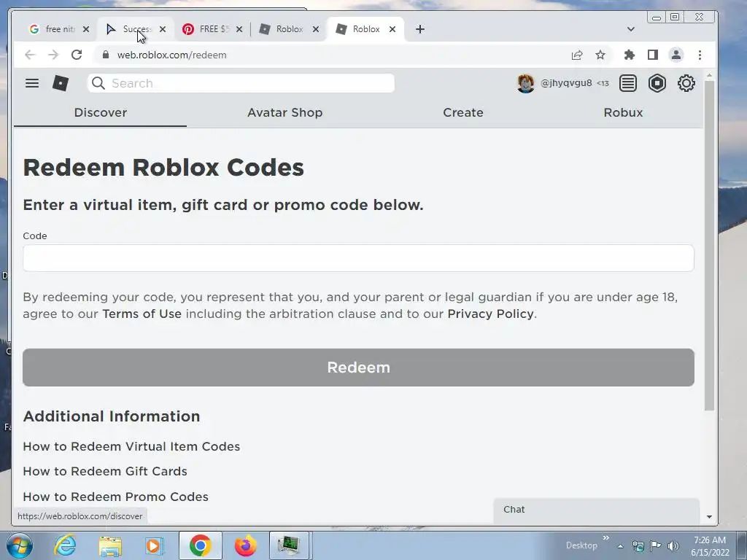Open a new browser tab with plus
Image resolution: width=747 pixels, height=560 pixels.
(419, 29)
